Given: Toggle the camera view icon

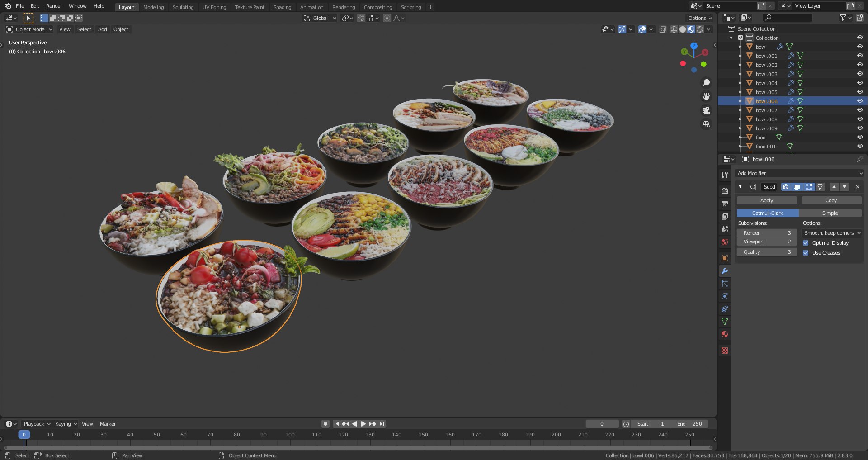Looking at the screenshot, I should point(706,110).
